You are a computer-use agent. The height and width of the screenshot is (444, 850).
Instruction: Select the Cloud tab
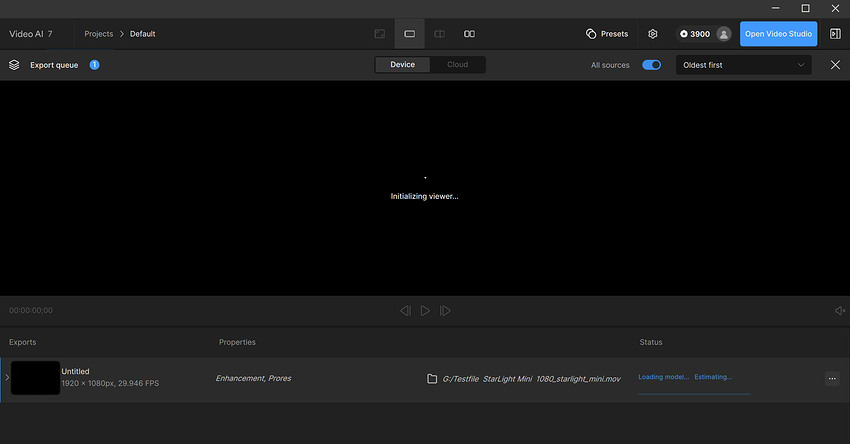pos(458,65)
